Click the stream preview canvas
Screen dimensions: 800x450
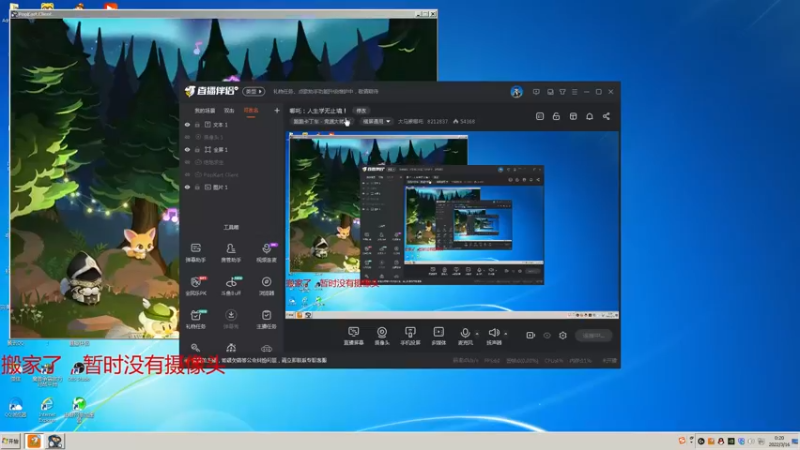(x=452, y=225)
